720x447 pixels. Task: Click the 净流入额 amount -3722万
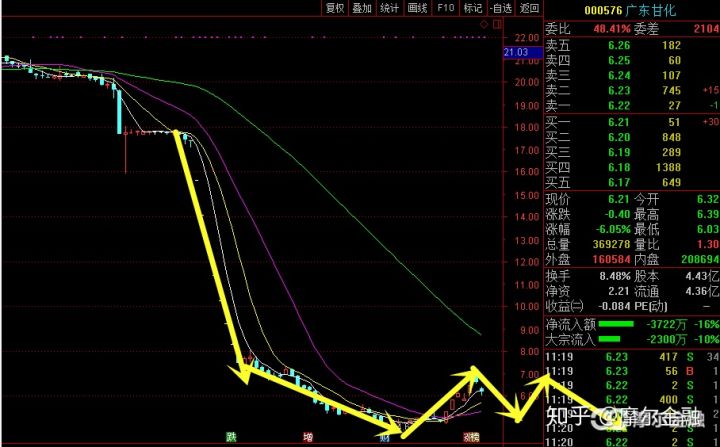coord(667,325)
